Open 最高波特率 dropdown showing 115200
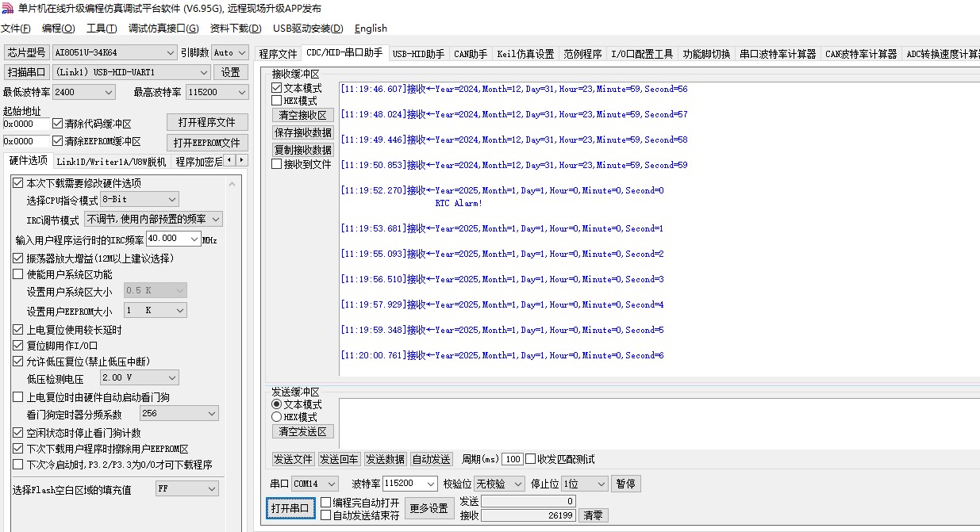Viewport: 980px width, 532px height. pos(216,92)
